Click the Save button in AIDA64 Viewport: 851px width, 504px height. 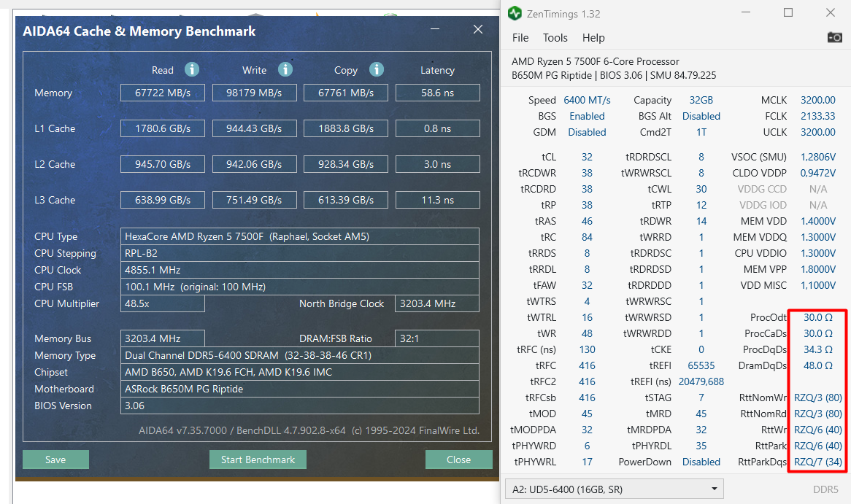[55, 460]
